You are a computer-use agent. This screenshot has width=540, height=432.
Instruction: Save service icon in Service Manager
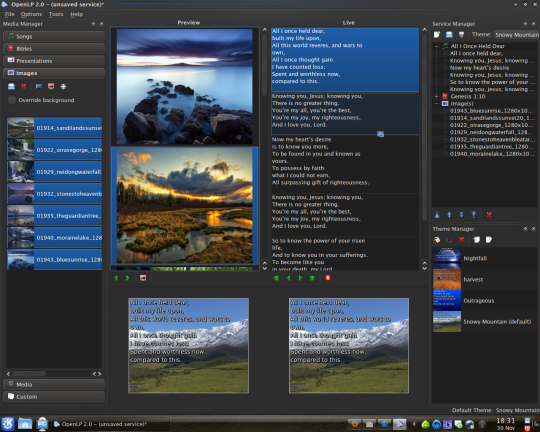461,34
